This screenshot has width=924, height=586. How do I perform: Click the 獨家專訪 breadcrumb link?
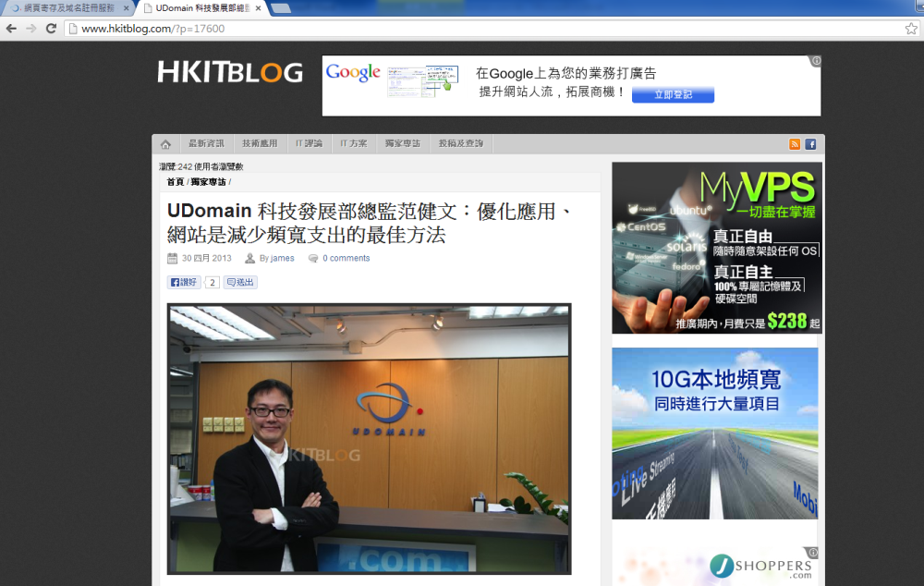(209, 182)
